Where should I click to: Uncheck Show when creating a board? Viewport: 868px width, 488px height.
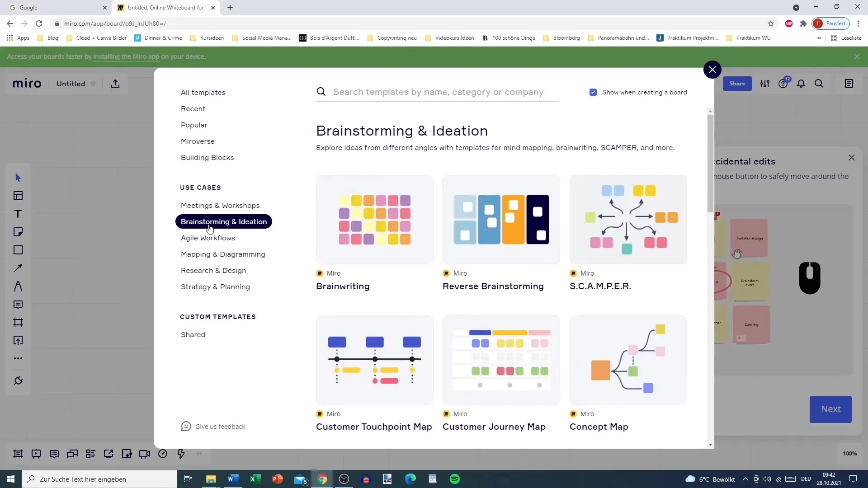593,92
